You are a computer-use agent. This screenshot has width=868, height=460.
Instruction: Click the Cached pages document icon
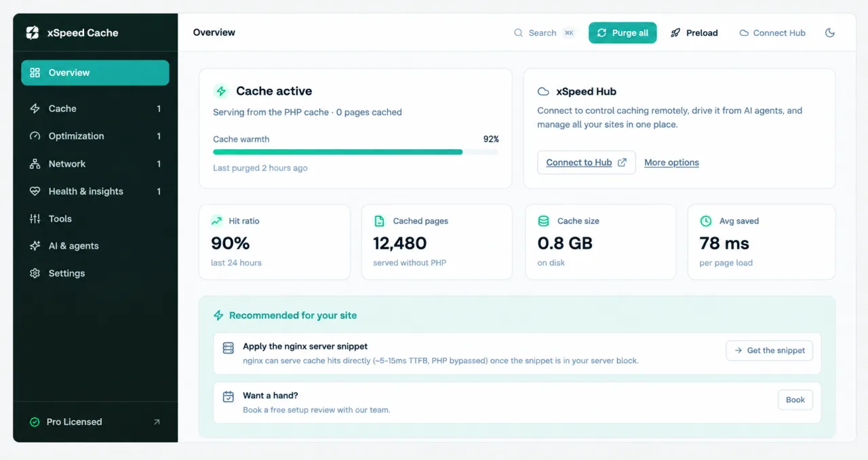(x=380, y=221)
